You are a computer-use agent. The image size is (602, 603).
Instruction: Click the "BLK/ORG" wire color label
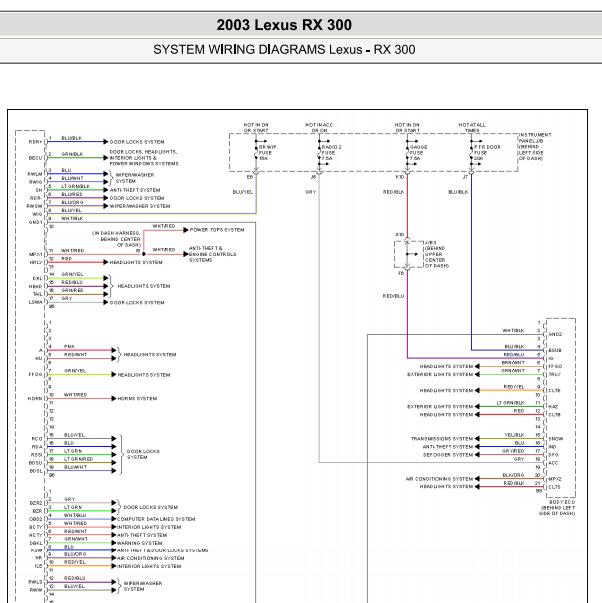[x=513, y=475]
